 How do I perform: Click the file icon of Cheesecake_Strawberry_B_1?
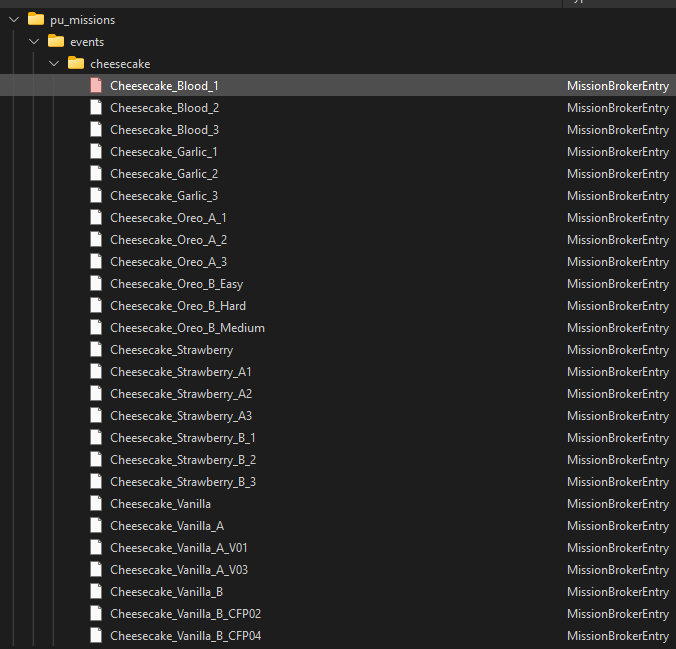96,437
